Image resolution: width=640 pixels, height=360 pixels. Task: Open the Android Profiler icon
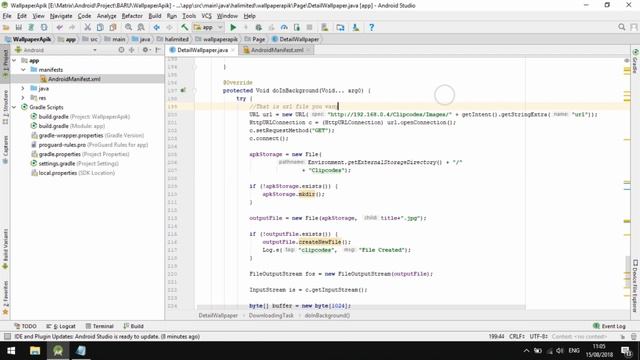click(x=284, y=27)
